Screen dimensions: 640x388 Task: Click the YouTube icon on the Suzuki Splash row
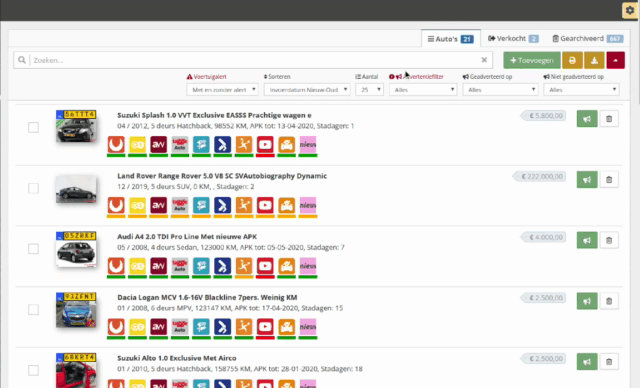(265, 144)
